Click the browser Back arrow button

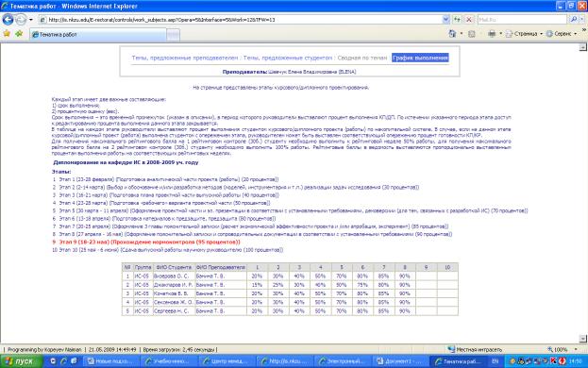8,20
